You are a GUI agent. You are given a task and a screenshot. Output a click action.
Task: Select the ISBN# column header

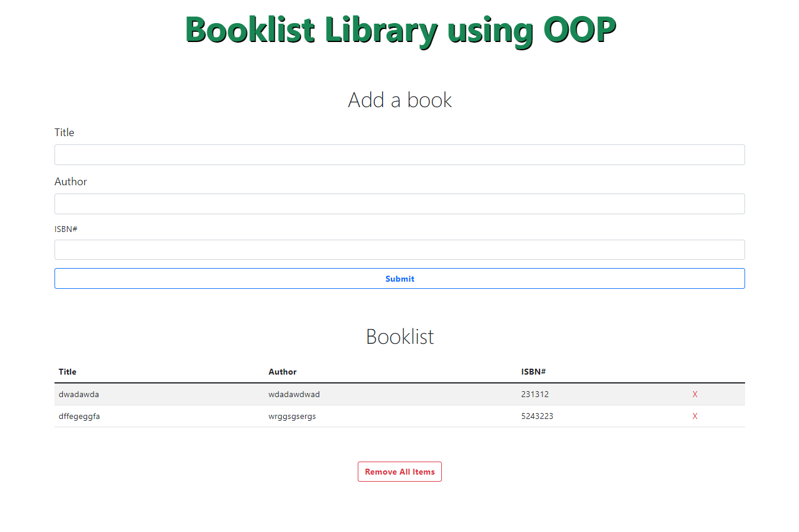coord(534,372)
